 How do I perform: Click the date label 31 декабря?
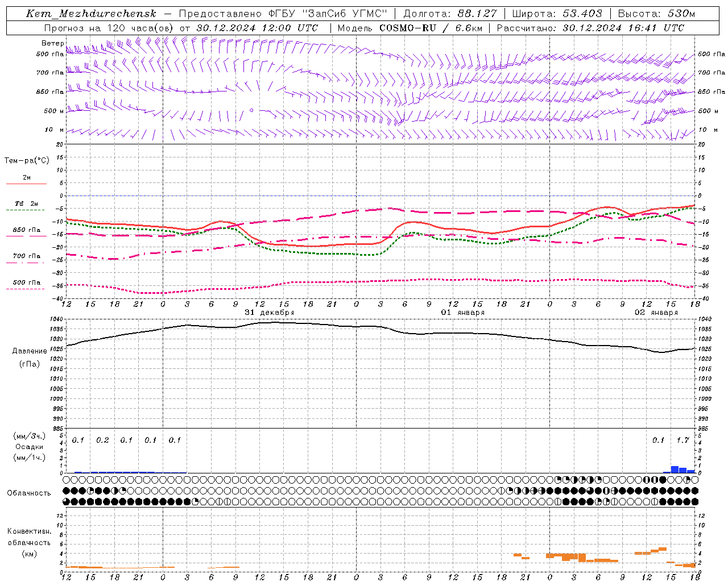point(270,313)
